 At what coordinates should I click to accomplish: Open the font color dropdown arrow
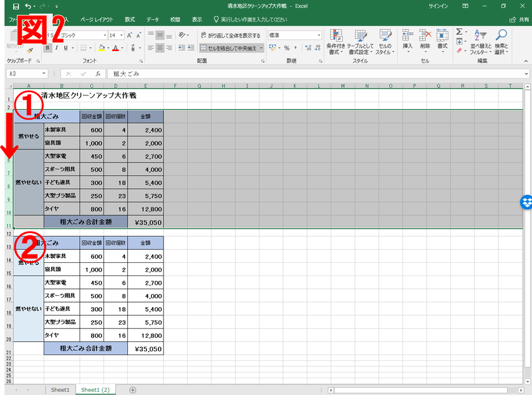pyautogui.click(x=122, y=48)
